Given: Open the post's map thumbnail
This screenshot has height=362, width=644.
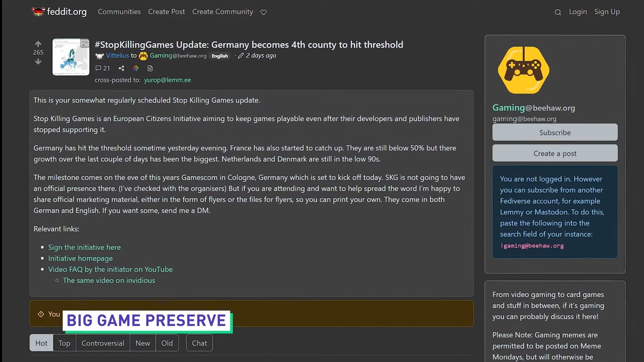Looking at the screenshot, I should click(x=71, y=57).
